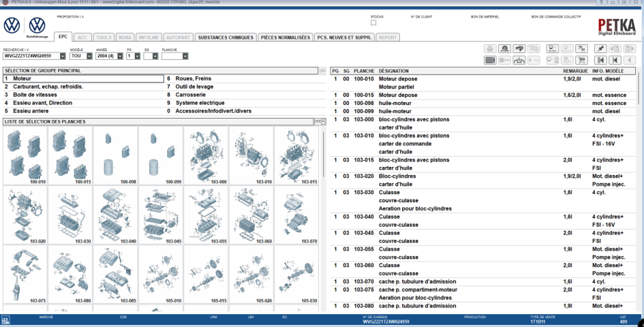Open thumbnail for planche 100-098
This screenshot has height=327, width=644.
(x=116, y=155)
